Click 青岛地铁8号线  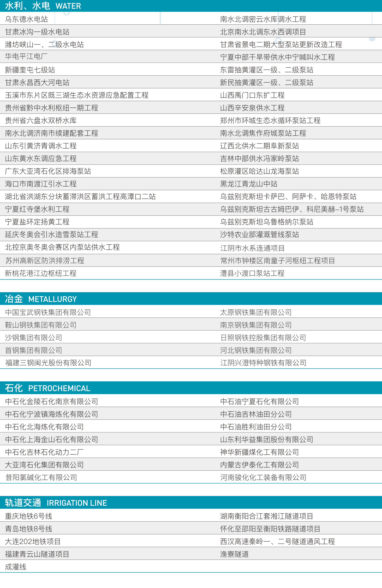pos(28,529)
